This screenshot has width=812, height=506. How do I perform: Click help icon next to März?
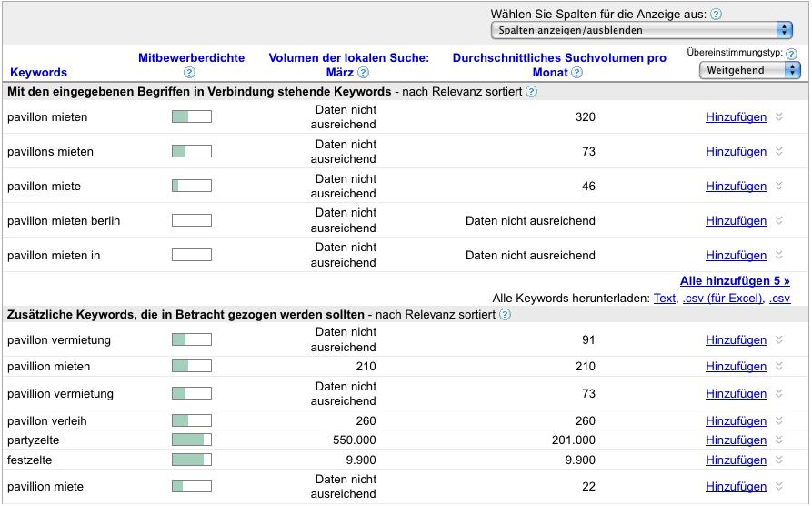click(364, 73)
